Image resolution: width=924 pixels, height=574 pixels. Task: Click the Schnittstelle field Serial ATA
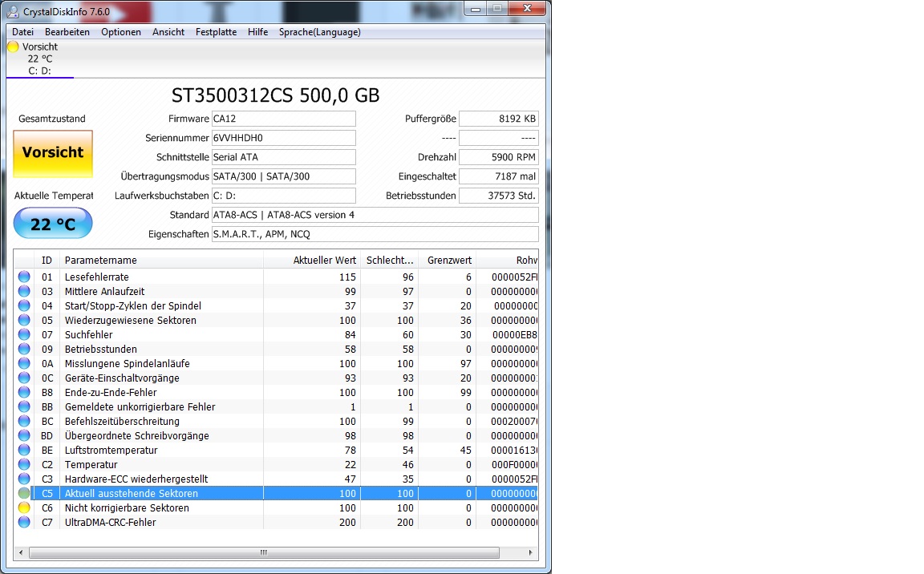click(x=283, y=157)
